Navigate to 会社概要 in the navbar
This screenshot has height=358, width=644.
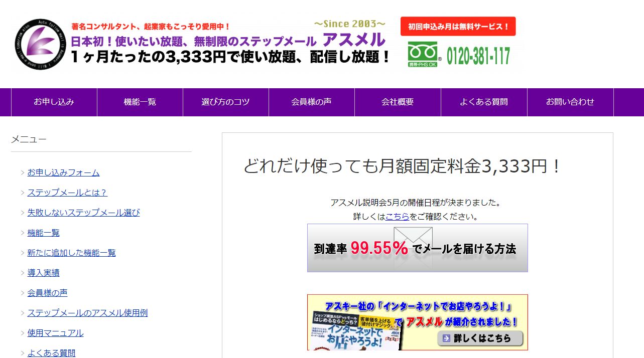398,102
